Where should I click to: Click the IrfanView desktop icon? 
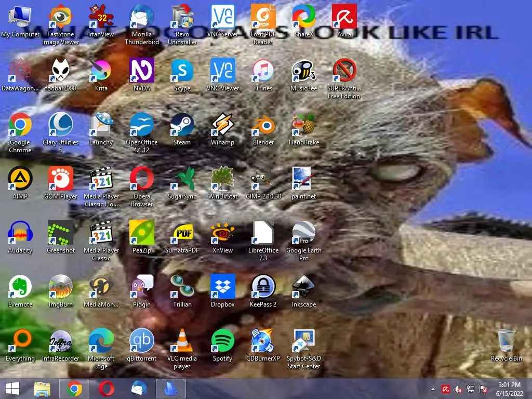[101, 21]
